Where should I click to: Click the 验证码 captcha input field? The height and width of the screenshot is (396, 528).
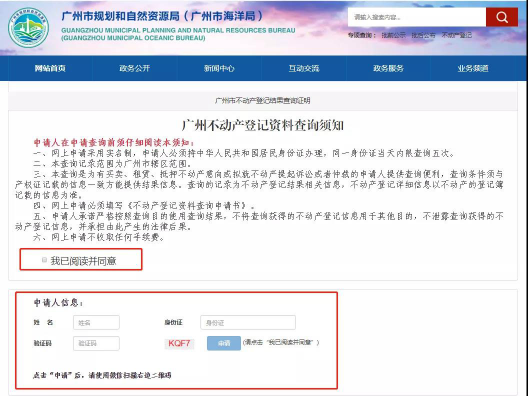tap(96, 343)
